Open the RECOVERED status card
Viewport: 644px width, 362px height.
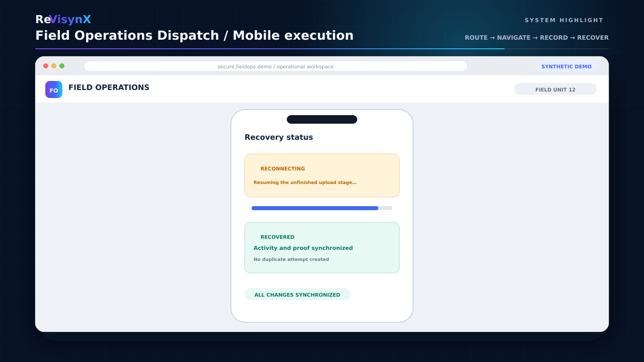pos(322,248)
